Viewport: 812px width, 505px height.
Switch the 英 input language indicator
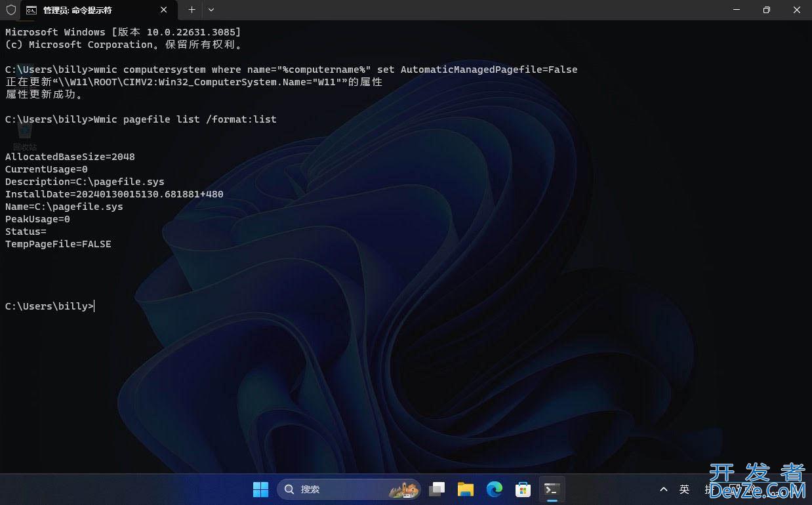[685, 489]
